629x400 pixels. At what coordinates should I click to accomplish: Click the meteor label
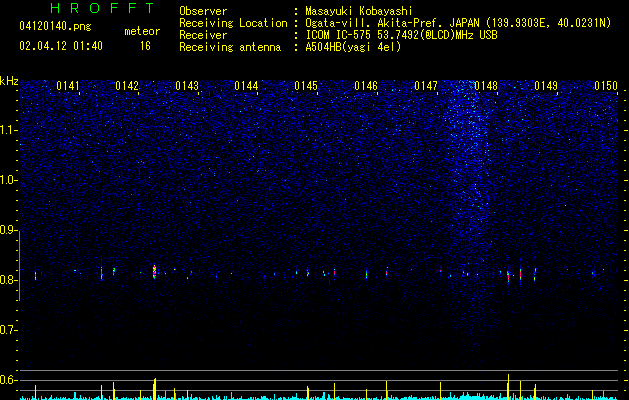point(142,31)
